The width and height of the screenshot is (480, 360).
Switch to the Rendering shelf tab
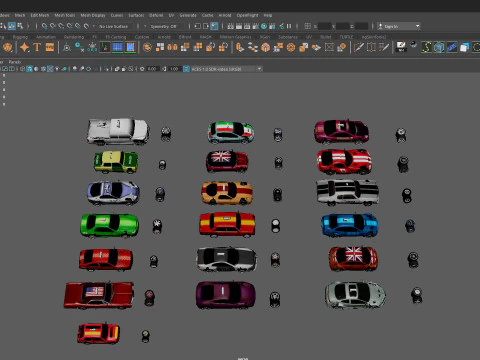point(74,37)
